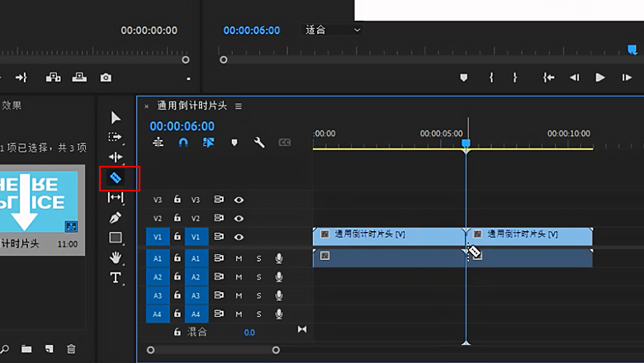Enable voice-over record on A4
Image resolution: width=644 pixels, height=363 pixels.
(x=279, y=313)
